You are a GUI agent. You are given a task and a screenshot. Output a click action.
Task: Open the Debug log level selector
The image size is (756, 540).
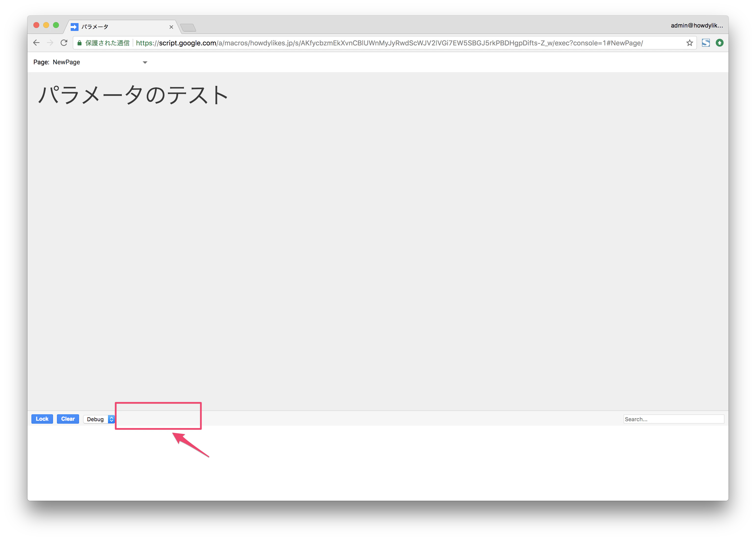pyautogui.click(x=99, y=419)
